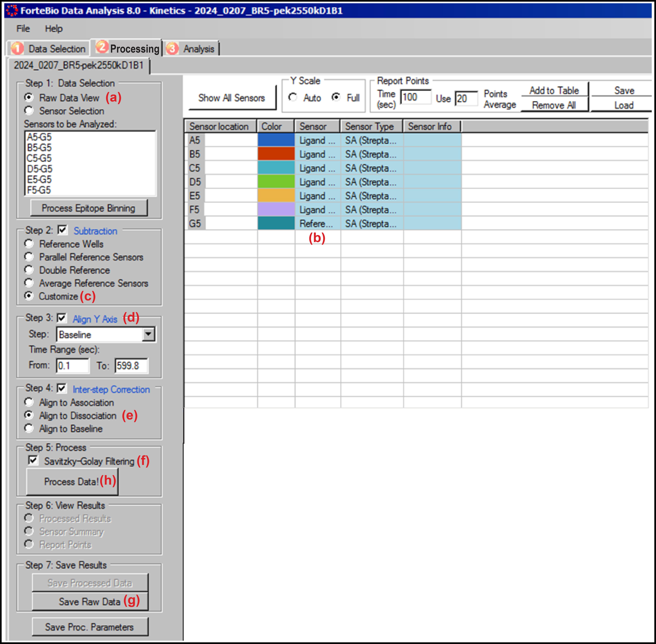The image size is (656, 644).
Task: Pick the Double Reference option
Action: tap(29, 270)
